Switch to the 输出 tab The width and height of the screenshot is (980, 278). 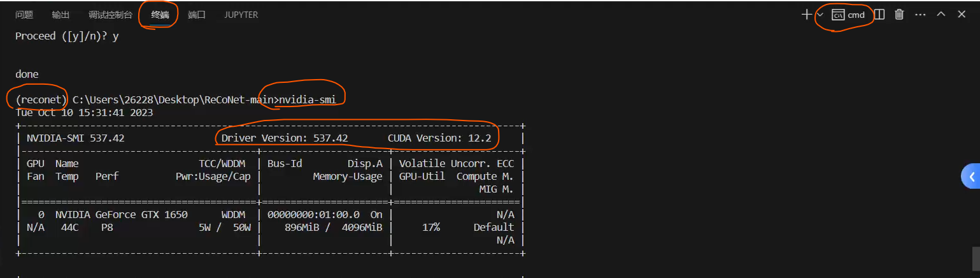[61, 15]
